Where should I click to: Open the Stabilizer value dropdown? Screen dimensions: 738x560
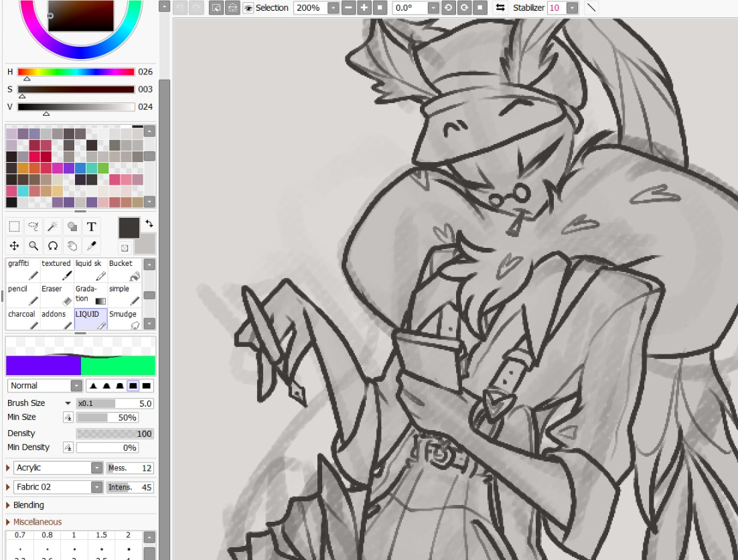point(572,8)
